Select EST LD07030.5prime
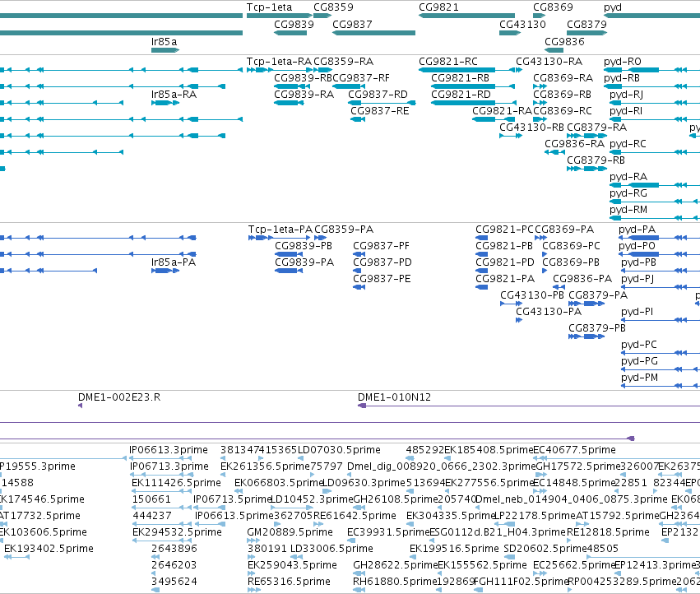Image resolution: width=700 pixels, height=594 pixels. pyautogui.click(x=339, y=450)
